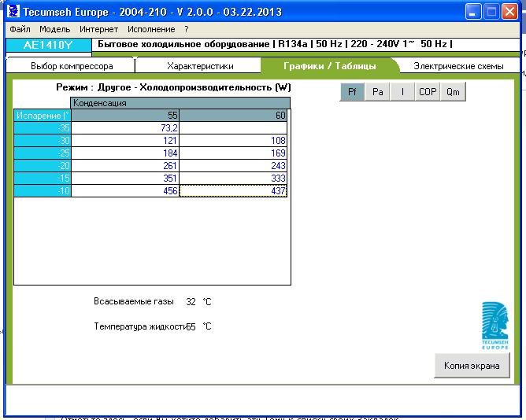Select the Pf cooling capacity button
This screenshot has width=526, height=420.
352,91
